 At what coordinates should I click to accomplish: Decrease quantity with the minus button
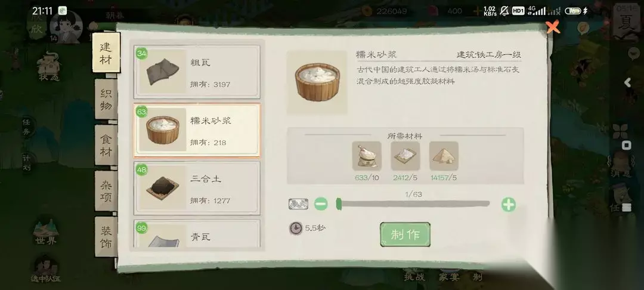[321, 204]
